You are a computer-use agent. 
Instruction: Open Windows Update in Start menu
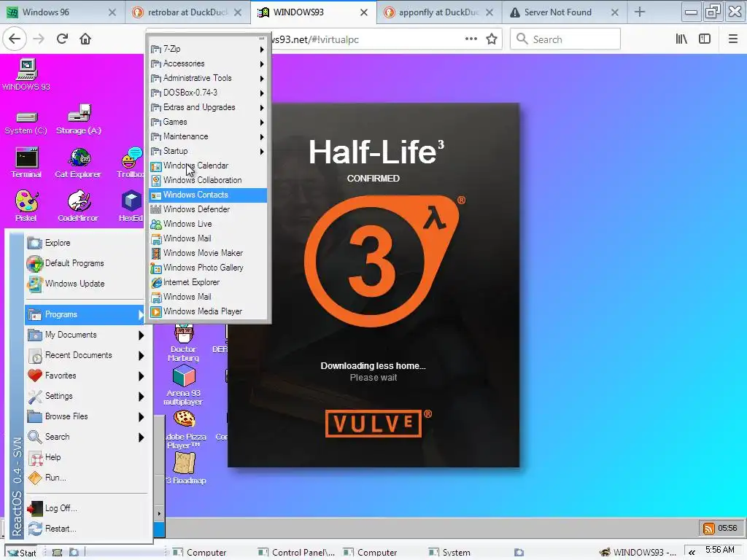[x=85, y=284]
